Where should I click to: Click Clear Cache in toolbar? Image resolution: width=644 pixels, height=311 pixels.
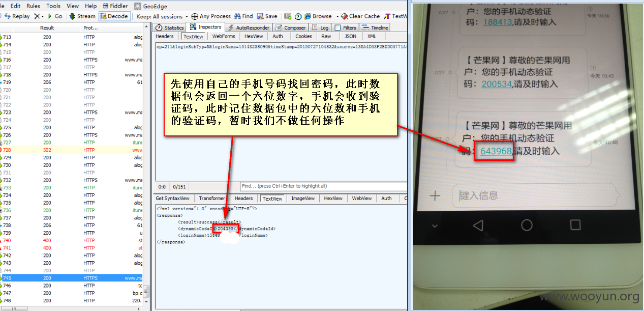pos(360,16)
